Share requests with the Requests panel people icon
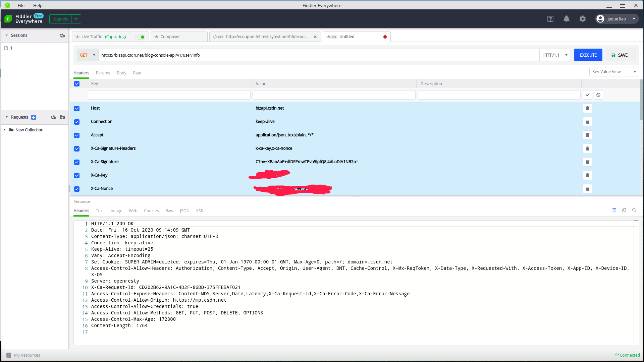Viewport: 644px width, 362px height. (54, 117)
